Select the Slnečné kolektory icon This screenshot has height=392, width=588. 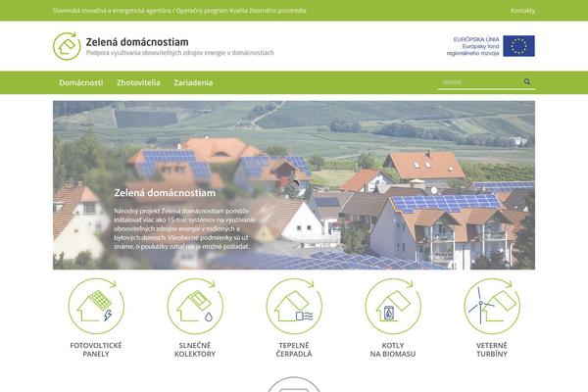point(195,306)
